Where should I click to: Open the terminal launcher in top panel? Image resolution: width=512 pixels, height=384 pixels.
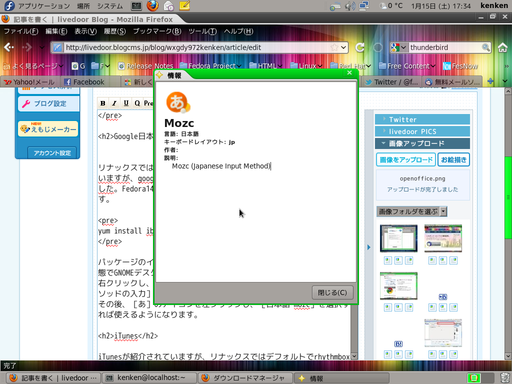[x=136, y=6]
